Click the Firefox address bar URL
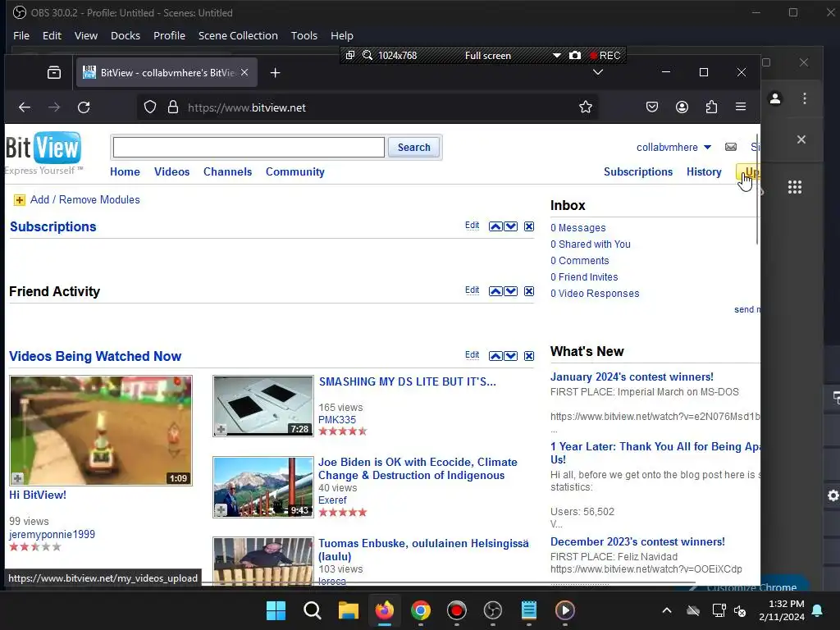Viewport: 840px width, 630px height. click(246, 107)
